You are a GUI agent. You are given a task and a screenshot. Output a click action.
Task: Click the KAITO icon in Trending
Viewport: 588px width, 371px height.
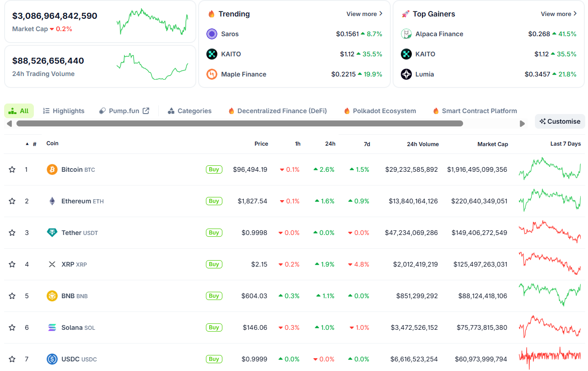coord(212,54)
